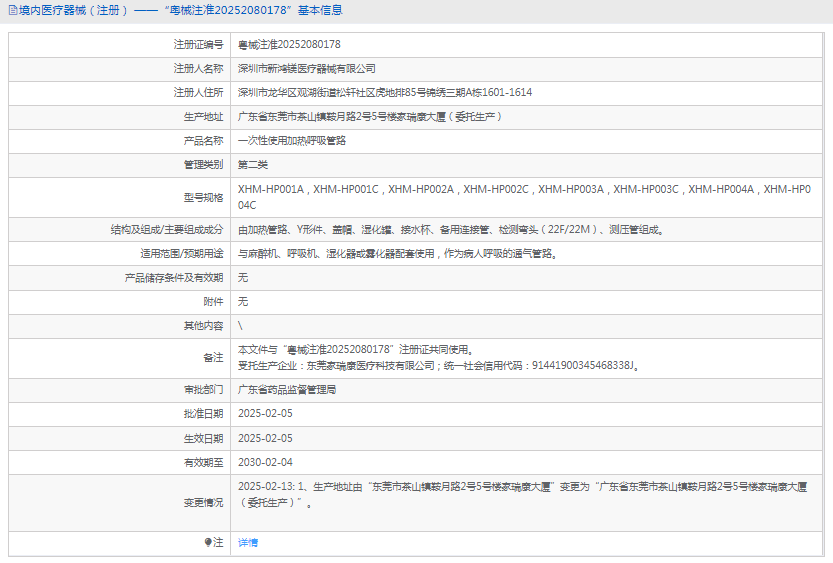Select credit code line 91441900345468338J
833x563 pixels.
(438, 365)
